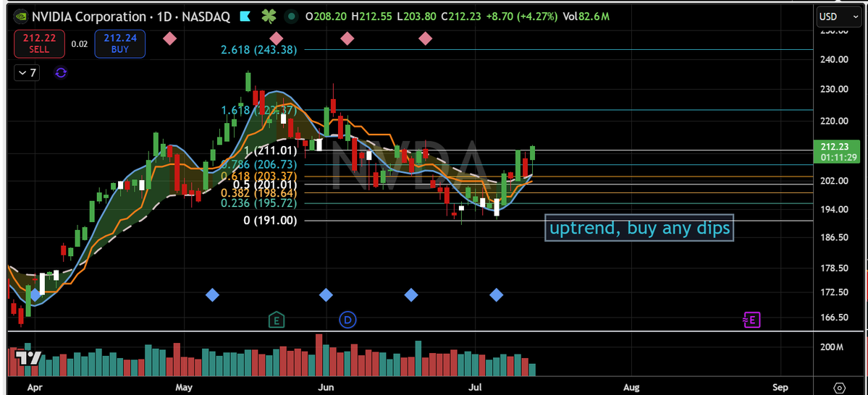This screenshot has width=868, height=395.
Task: Click the market status dot icon
Action: [292, 17]
